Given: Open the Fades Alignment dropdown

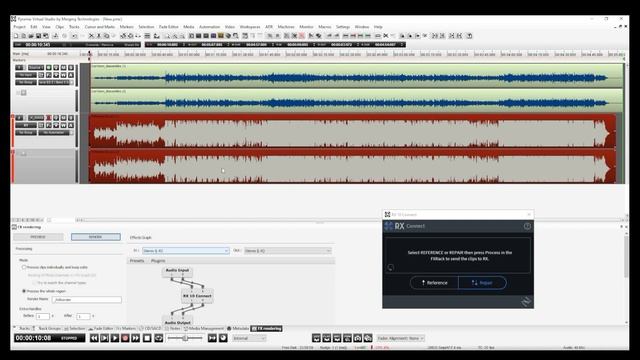Looking at the screenshot, I should [401, 338].
